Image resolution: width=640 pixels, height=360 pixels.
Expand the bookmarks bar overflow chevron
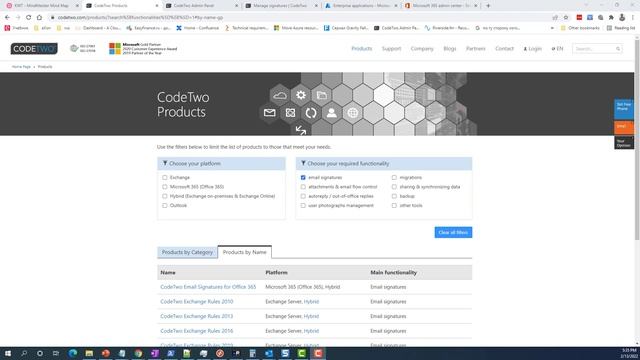point(552,28)
